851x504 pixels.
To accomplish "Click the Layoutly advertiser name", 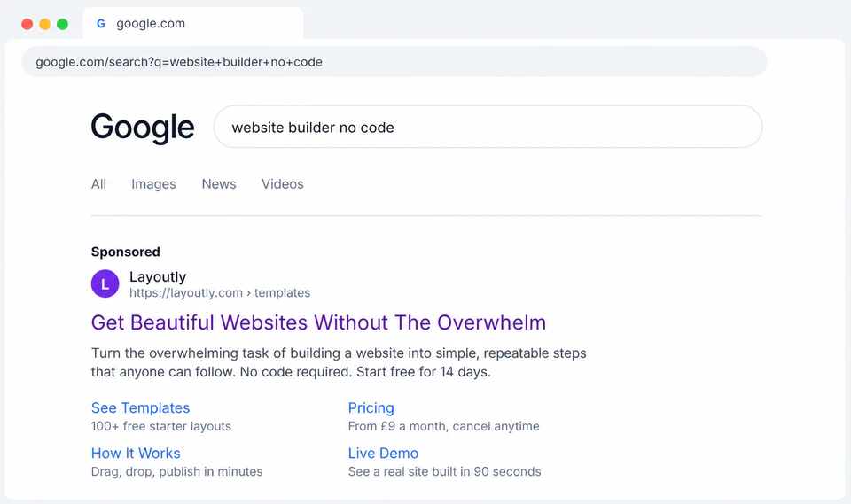I will click(x=158, y=276).
